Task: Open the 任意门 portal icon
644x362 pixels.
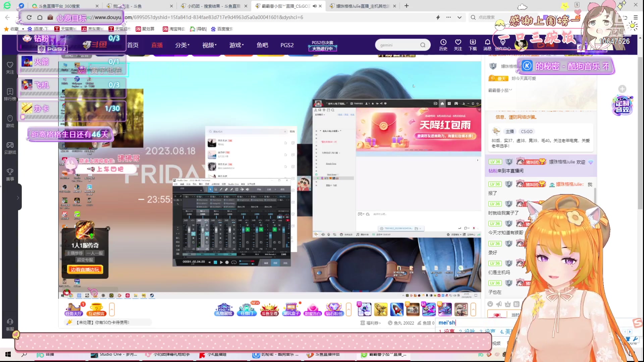Action: coord(247,309)
